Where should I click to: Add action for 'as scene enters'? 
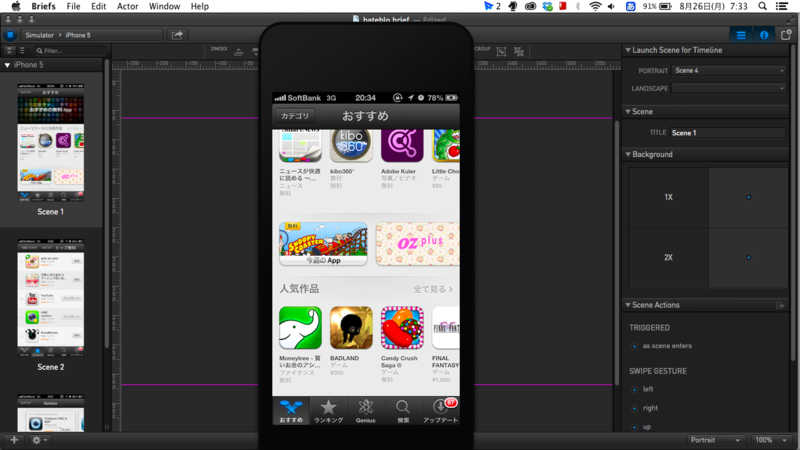[635, 346]
